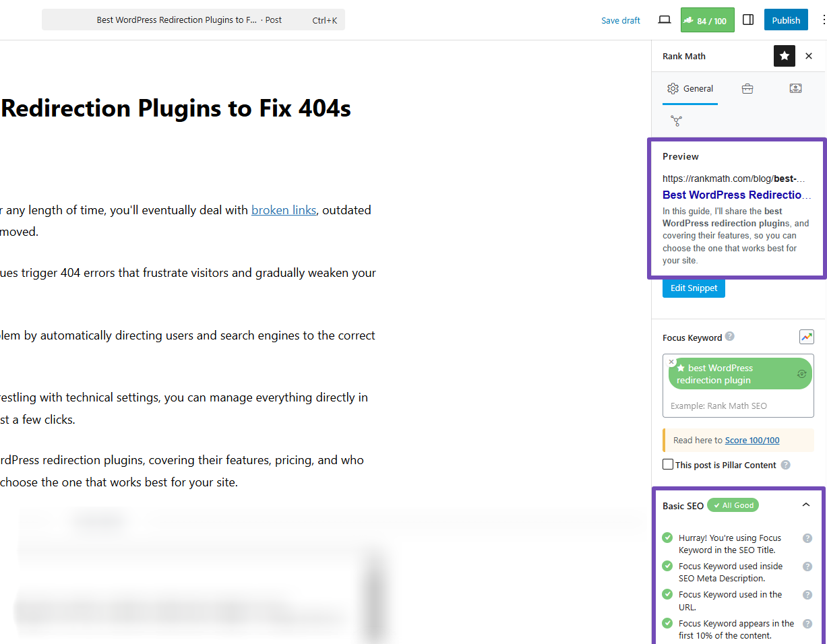Image resolution: width=827 pixels, height=644 pixels.
Task: Click the star pin icon beside Rank Math
Action: [x=785, y=57]
